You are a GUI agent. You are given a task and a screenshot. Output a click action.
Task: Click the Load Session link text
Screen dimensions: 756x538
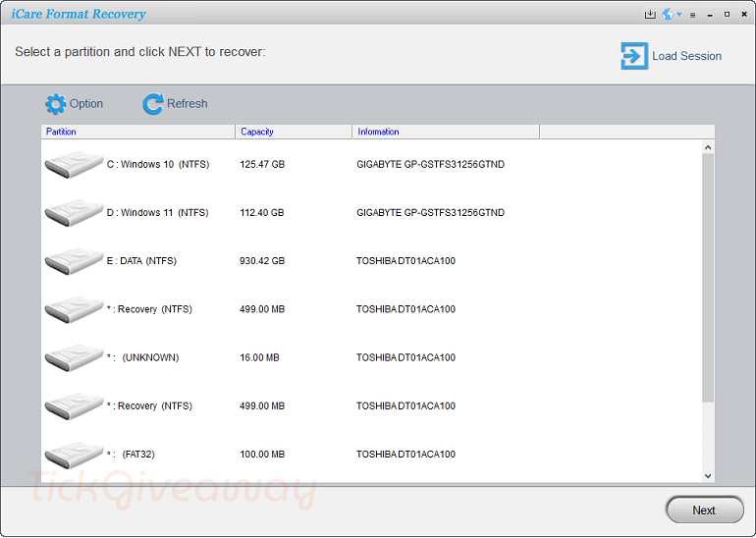point(686,56)
